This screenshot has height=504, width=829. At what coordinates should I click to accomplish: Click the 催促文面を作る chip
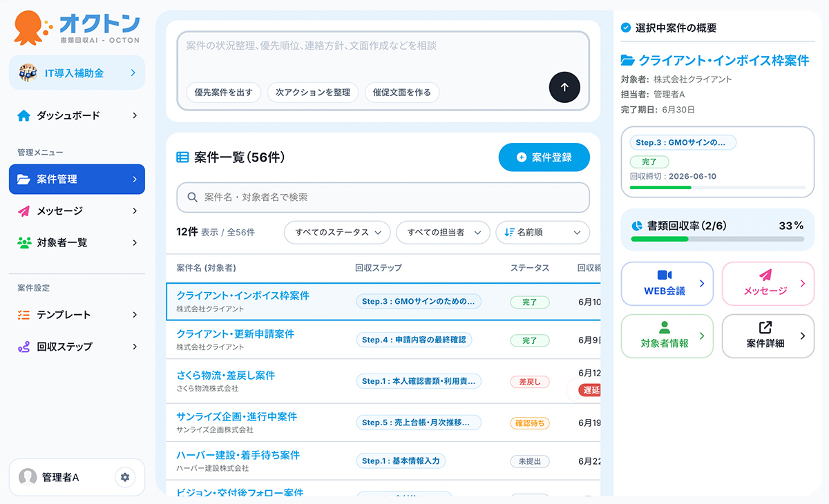pyautogui.click(x=401, y=93)
